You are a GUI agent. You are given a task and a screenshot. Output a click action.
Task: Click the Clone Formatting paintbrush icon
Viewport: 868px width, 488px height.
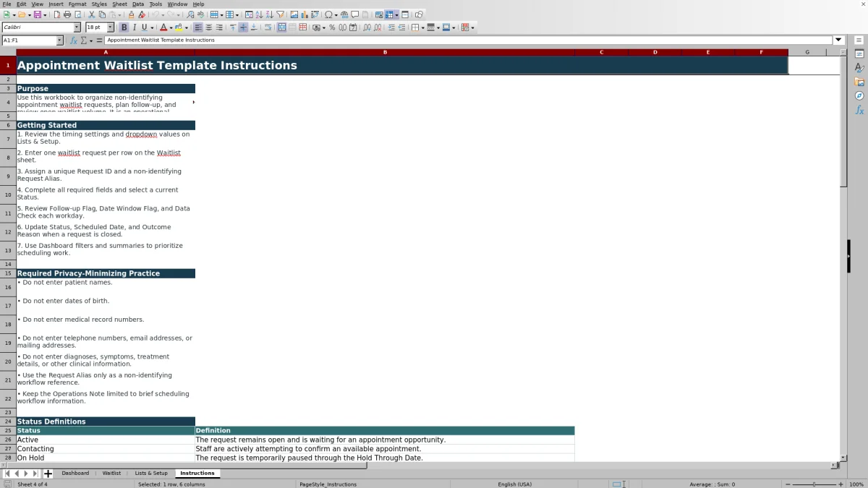(132, 14)
